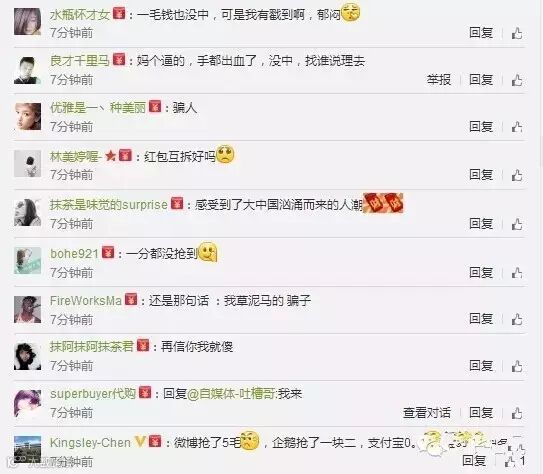This screenshot has height=474, width=543.
Task: Like the comment by 水瓶怀才女
Action: click(x=517, y=33)
